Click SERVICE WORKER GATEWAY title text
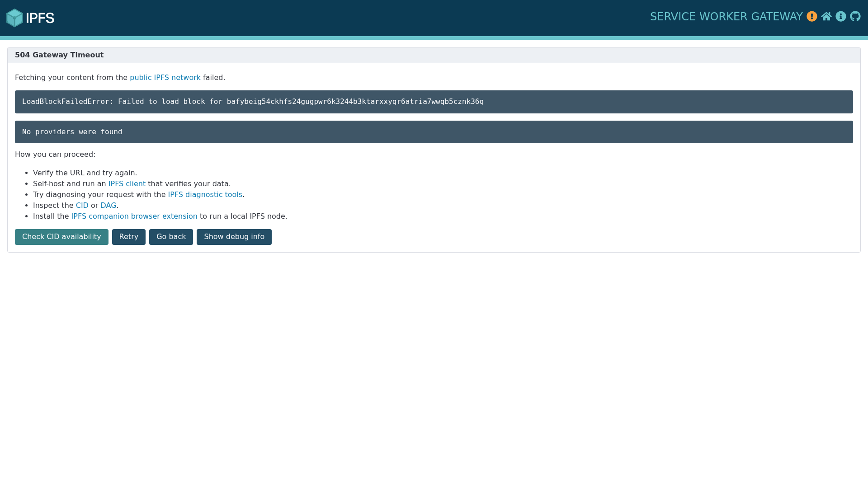The width and height of the screenshot is (868, 488). click(x=726, y=17)
